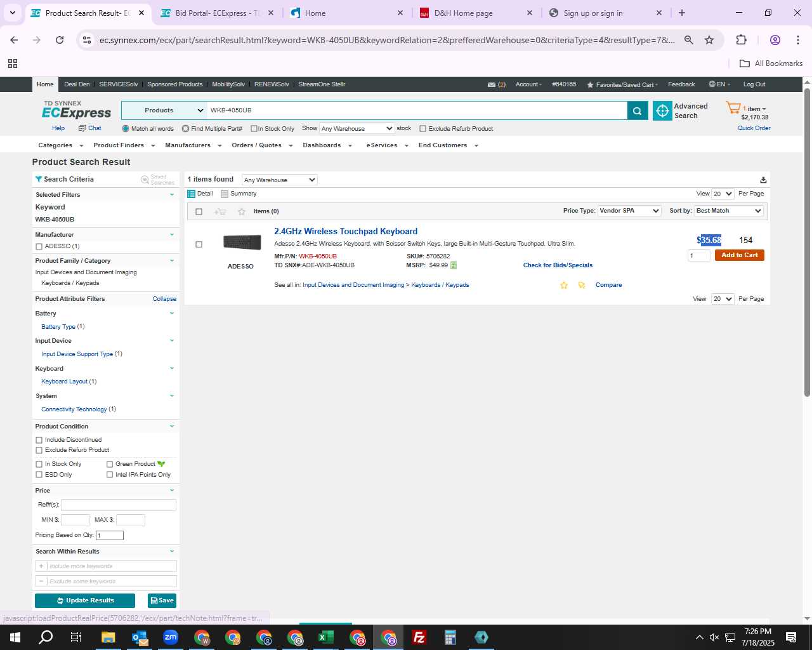Check Exclude Refurb Product near search bar
The width and height of the screenshot is (812, 650).
[x=422, y=129]
